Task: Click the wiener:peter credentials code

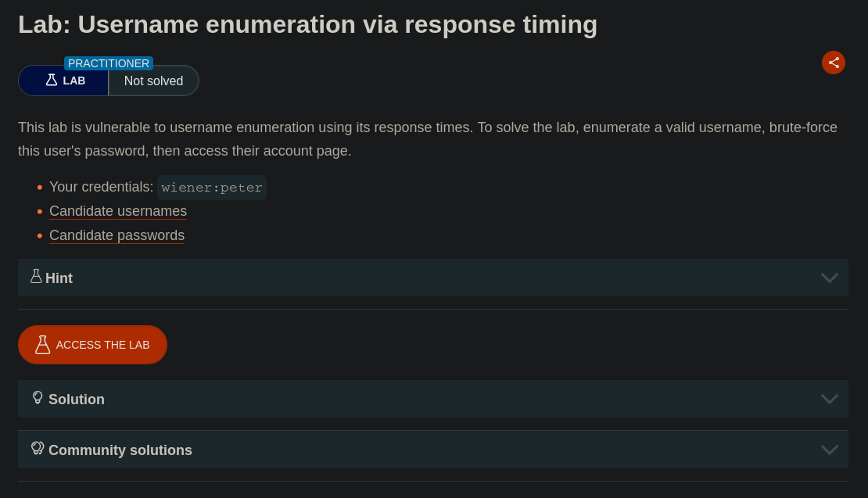Action: tap(212, 188)
